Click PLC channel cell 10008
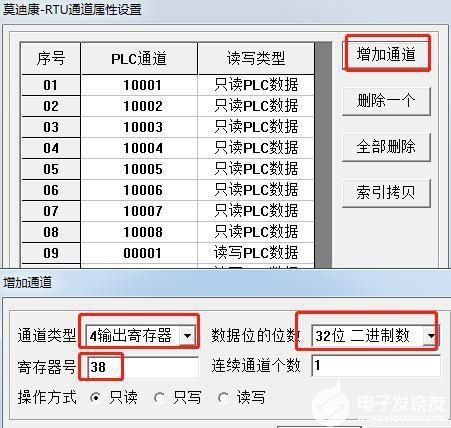Viewport: 451px width, 428px height. [139, 232]
